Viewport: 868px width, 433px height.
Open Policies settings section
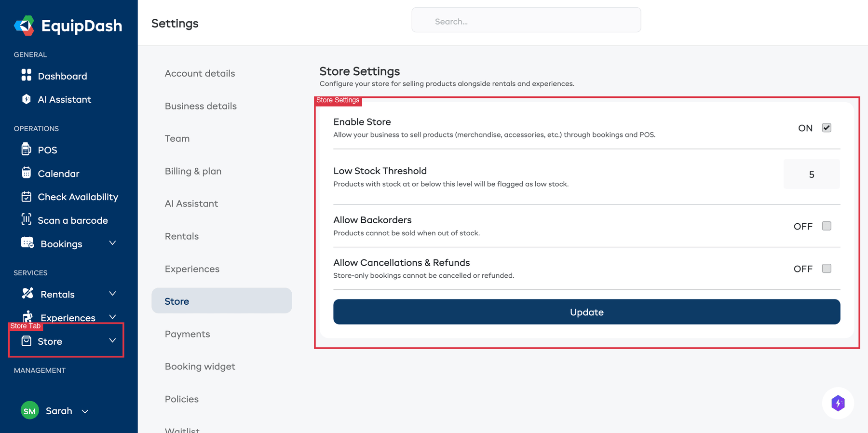coord(182,399)
